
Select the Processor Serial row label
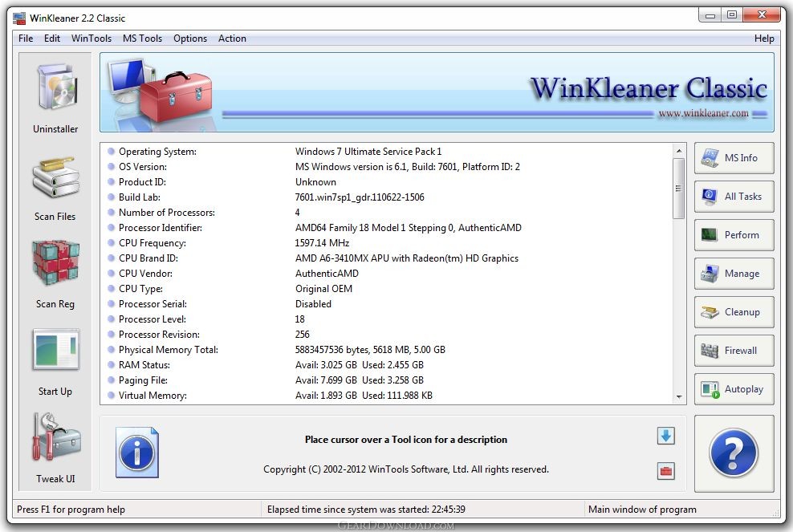click(x=152, y=304)
